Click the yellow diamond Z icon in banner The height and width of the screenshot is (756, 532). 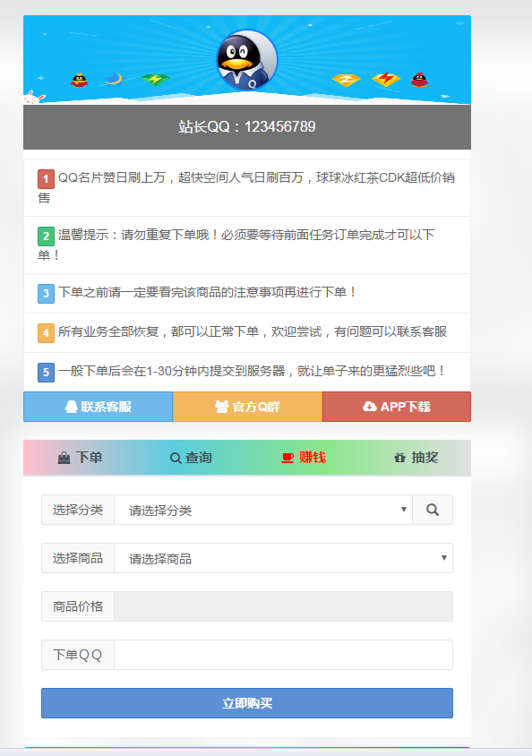pos(346,80)
